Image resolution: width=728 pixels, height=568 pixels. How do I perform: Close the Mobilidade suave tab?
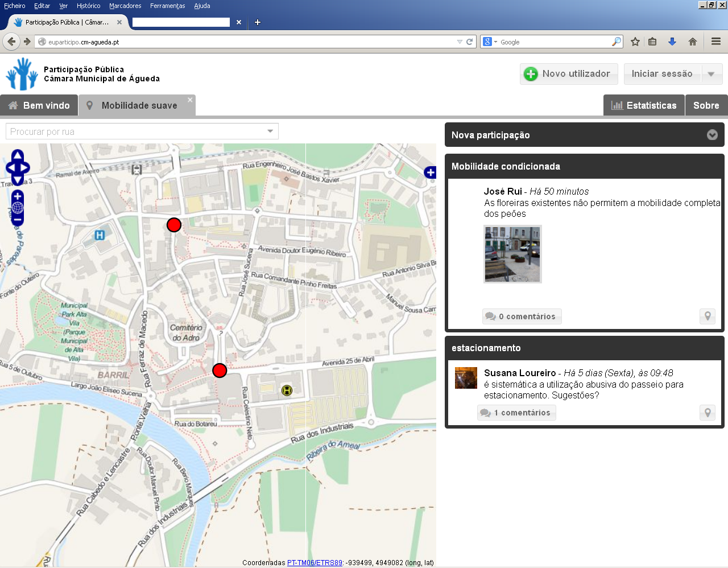[190, 100]
